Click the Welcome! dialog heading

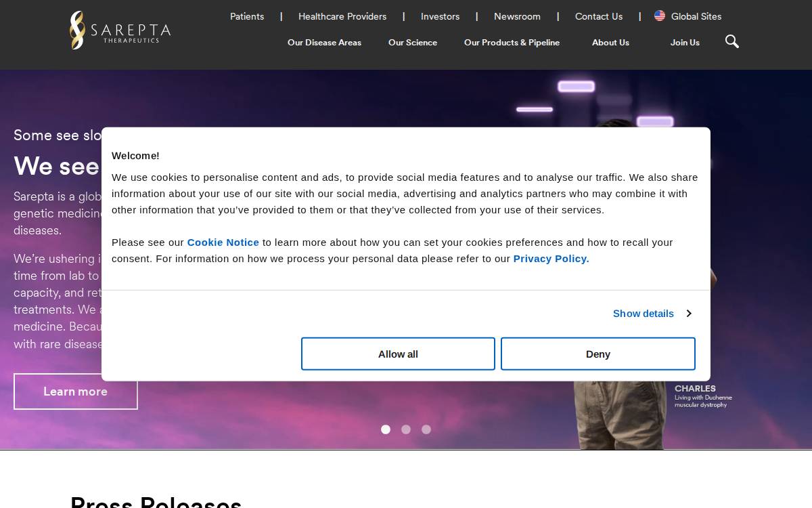click(x=135, y=156)
